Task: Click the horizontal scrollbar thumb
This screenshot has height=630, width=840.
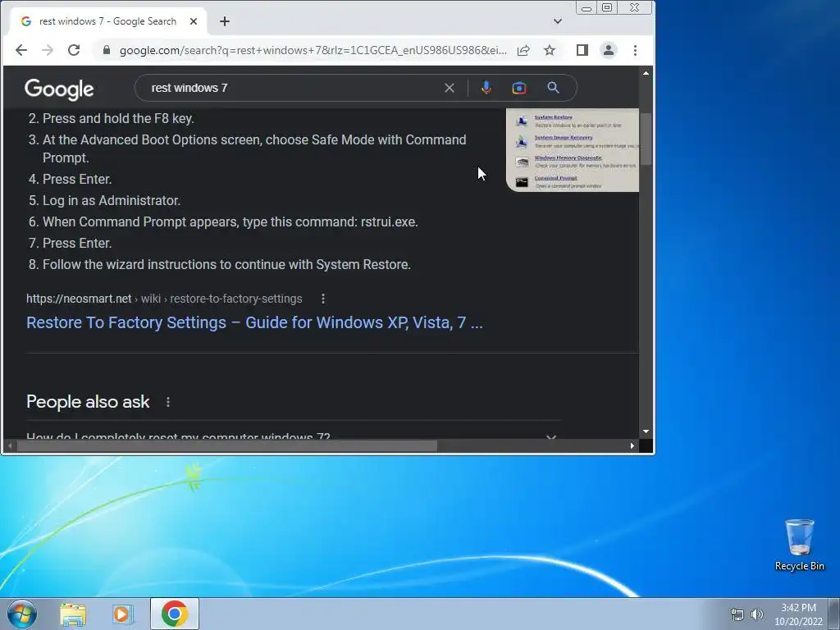Action: 227,445
